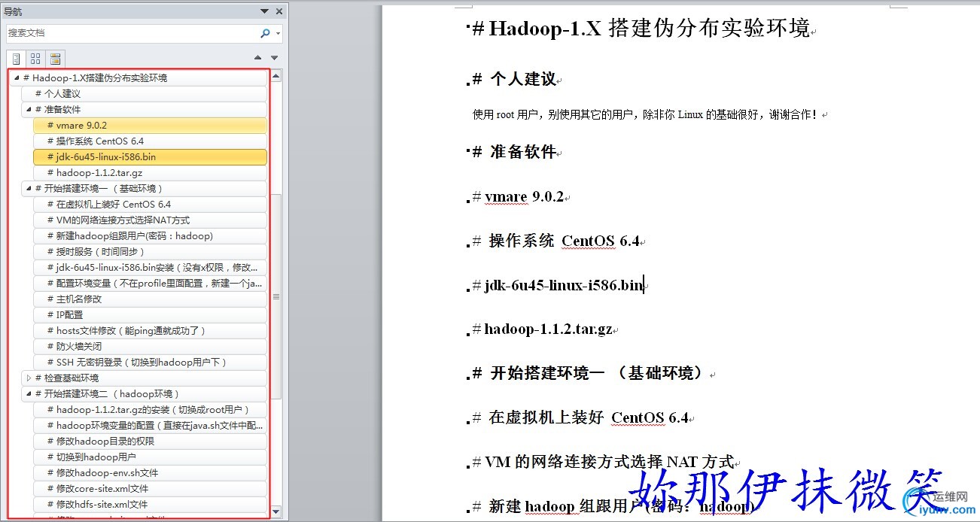This screenshot has height=522, width=980.
Task: Click navigation pane scrollbar down arrow
Action: click(276, 511)
